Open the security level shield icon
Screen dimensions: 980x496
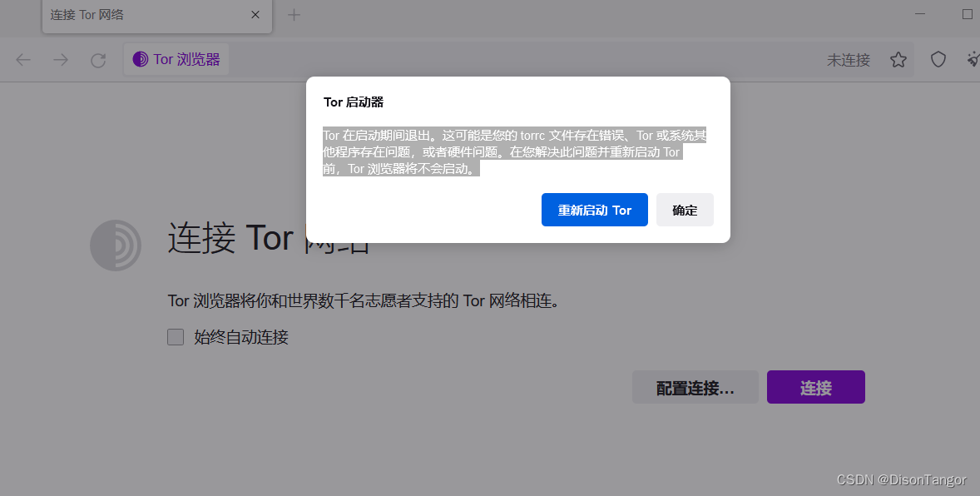tap(938, 59)
